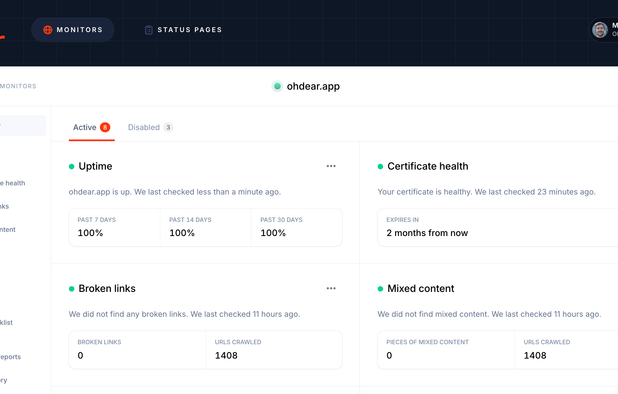
Task: Click the green dot beside Uptime
Action: (x=72, y=167)
